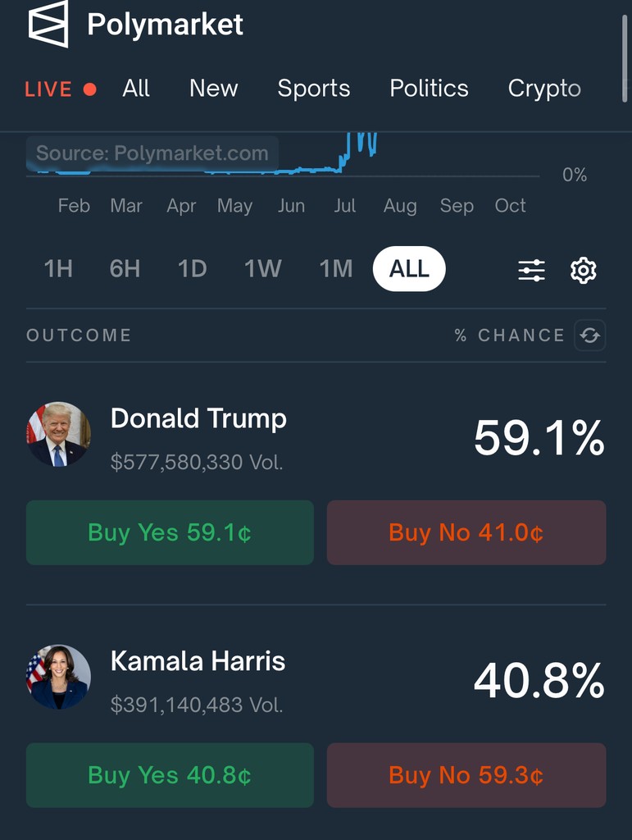Image resolution: width=632 pixels, height=840 pixels.
Task: Click Buy No 41.0¢ for Trump
Action: pyautogui.click(x=466, y=532)
